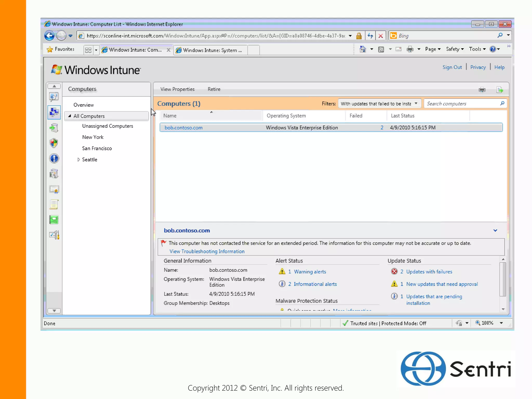This screenshot has height=399, width=532.
Task: Open the Endpoint Protection shield icon
Action: click(54, 143)
